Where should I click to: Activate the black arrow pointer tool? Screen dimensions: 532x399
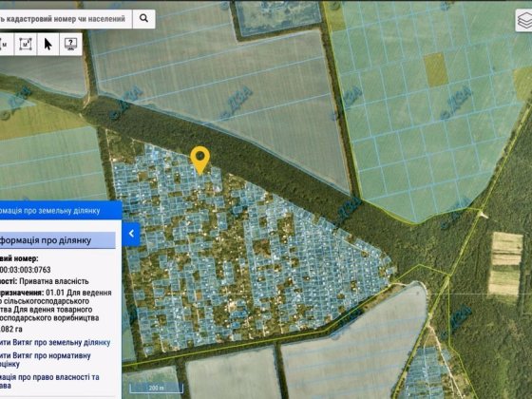click(x=48, y=44)
